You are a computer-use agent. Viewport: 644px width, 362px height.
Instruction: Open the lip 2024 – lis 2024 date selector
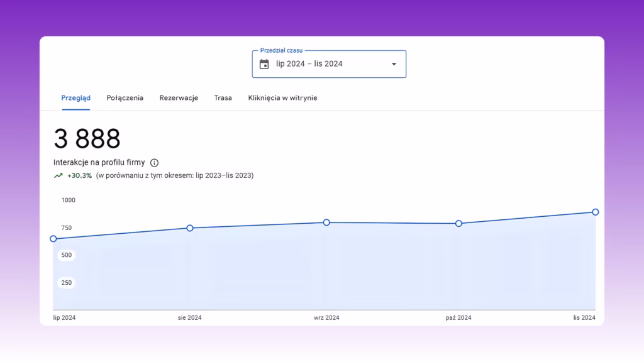click(329, 64)
